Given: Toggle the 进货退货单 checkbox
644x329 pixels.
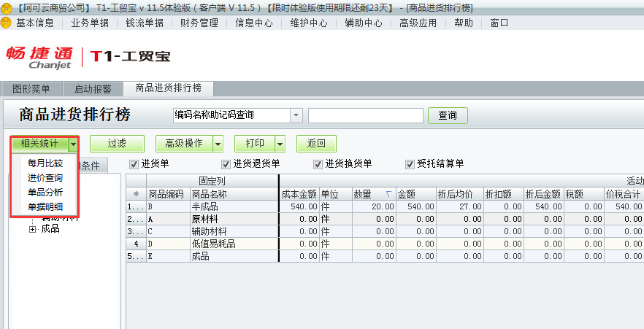Looking at the screenshot, I should (x=226, y=164).
